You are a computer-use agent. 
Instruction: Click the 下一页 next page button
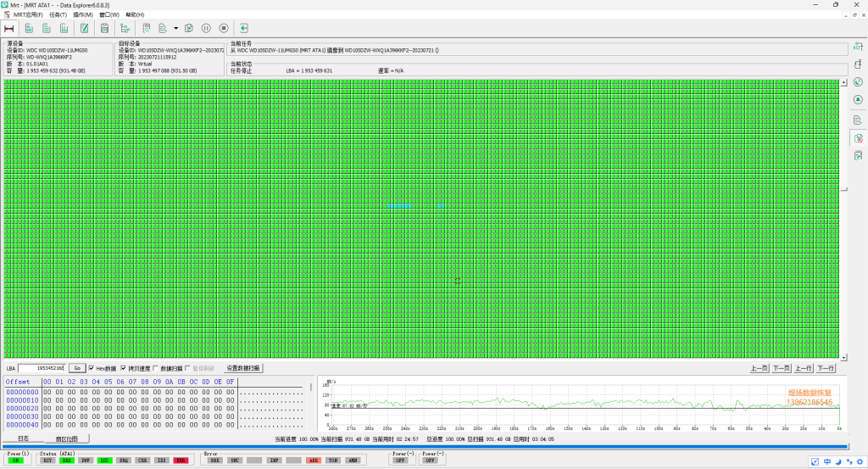(x=782, y=368)
